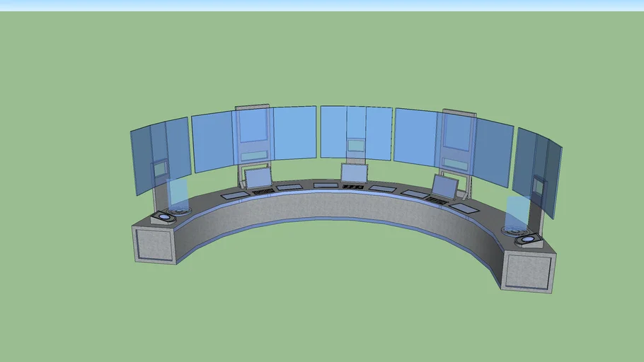Select the keyboard below the center laptop

pos(353,187)
